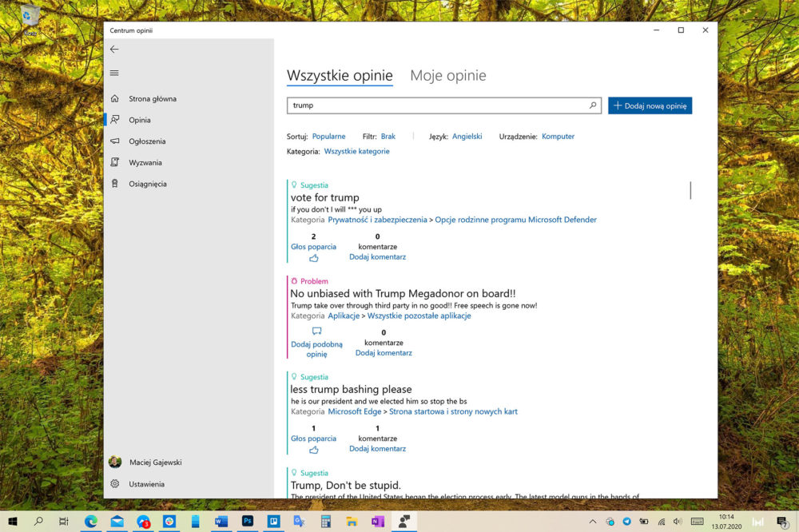Click Dodaj podobną opinię speech icon

tap(316, 332)
